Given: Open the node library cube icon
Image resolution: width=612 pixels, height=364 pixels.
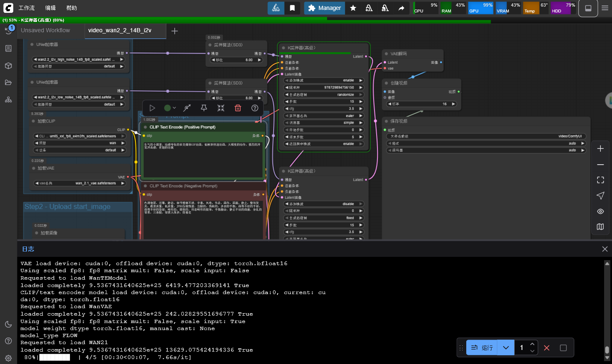Looking at the screenshot, I should (8, 66).
